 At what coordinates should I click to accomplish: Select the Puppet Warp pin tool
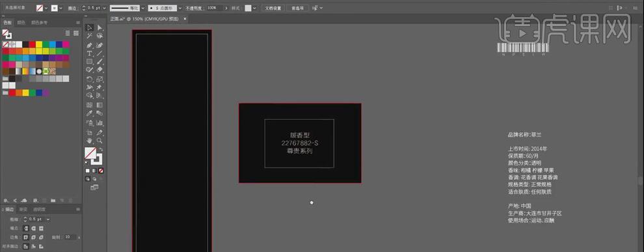point(100,87)
